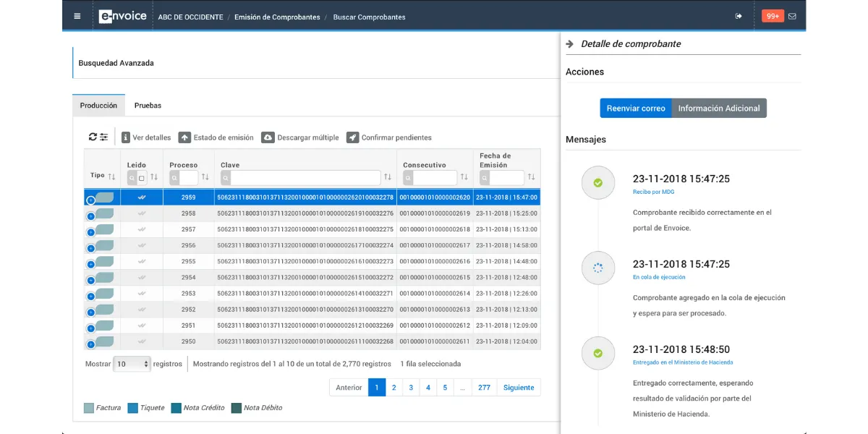
Task: Sort the table by Fecha de Emisión
Action: [532, 177]
